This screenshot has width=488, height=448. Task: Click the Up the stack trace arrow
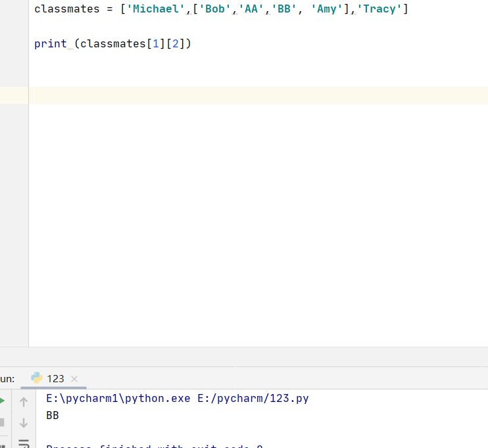(24, 402)
